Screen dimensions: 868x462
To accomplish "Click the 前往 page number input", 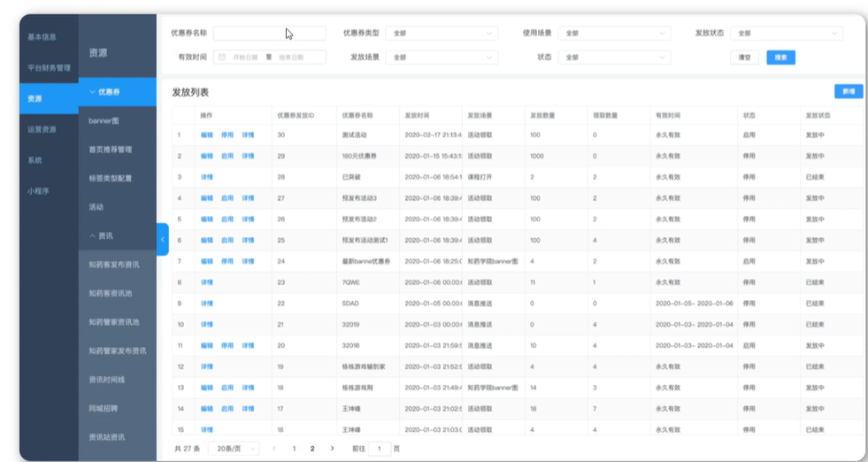I will point(380,449).
